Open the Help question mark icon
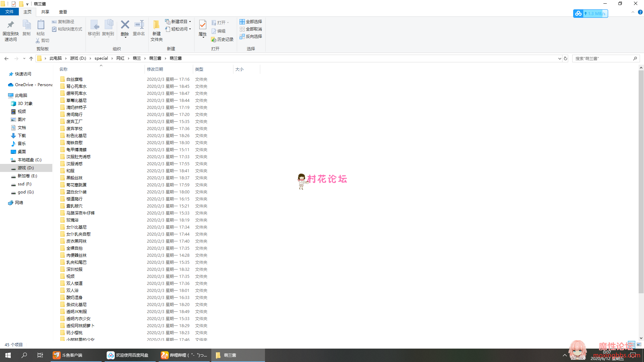Viewport: 644px width, 362px height. (640, 12)
